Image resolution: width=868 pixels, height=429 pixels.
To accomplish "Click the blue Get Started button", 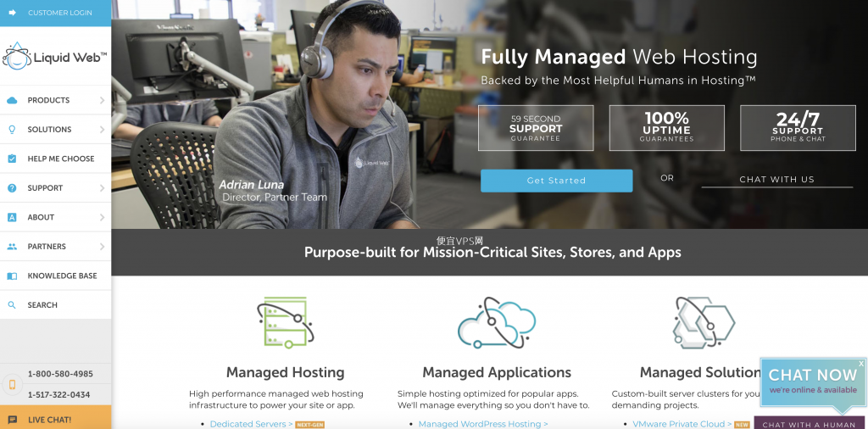I will 556,181.
